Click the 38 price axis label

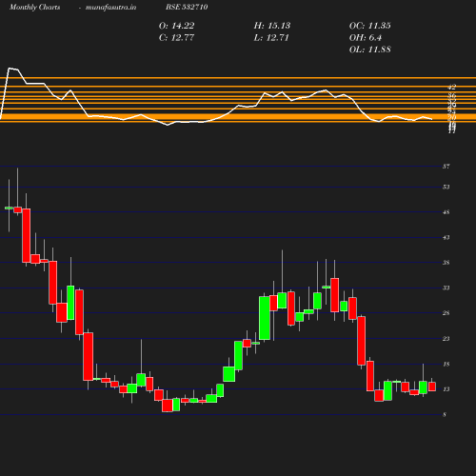click(446, 263)
